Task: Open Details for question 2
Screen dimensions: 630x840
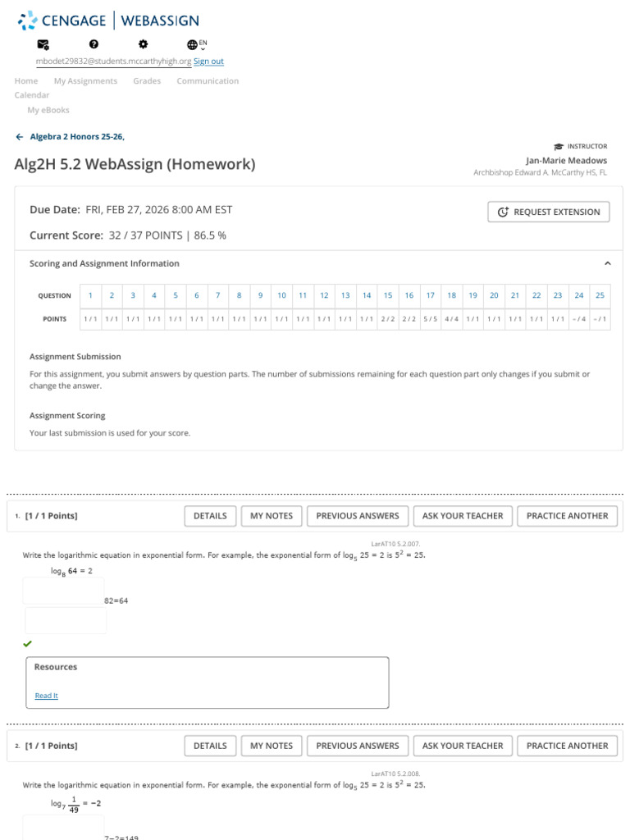Action: pos(210,746)
